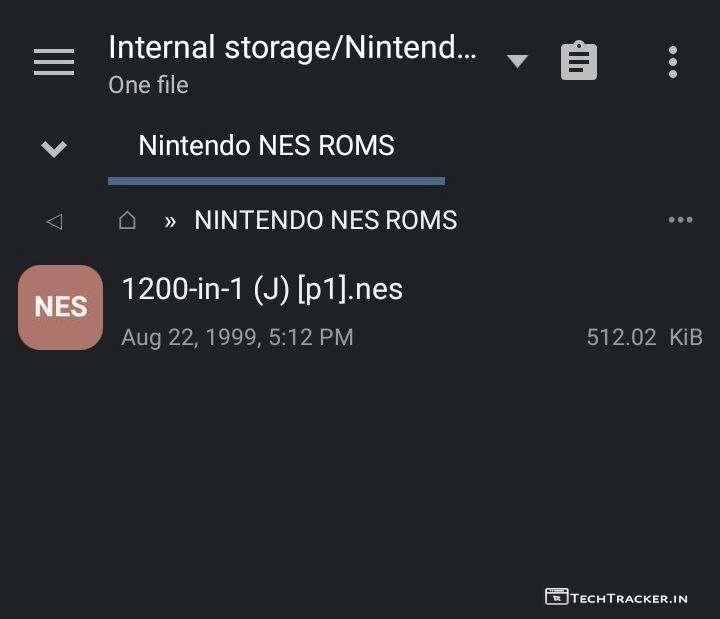This screenshot has width=720, height=619.
Task: Tap the blue active tab indicator bar
Action: click(x=276, y=181)
